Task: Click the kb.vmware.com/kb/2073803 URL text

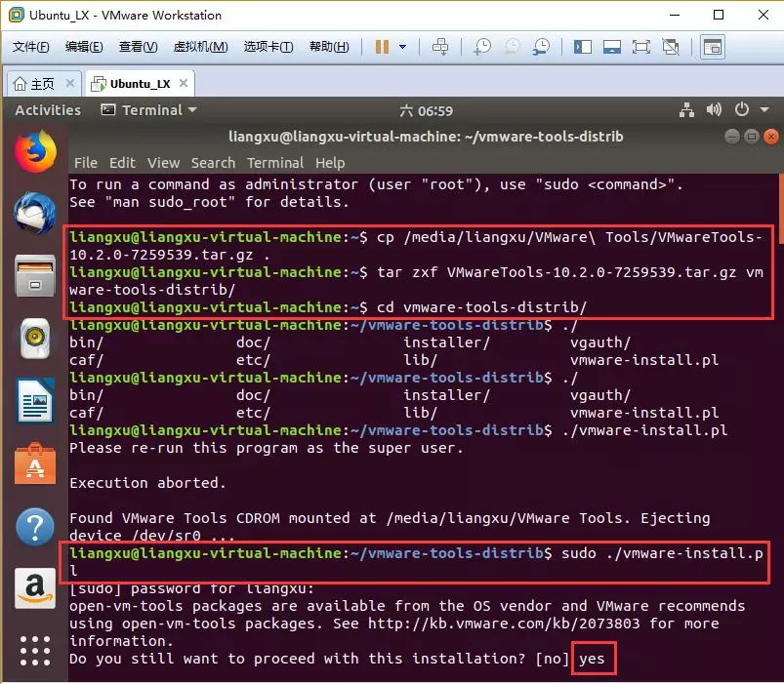Action: (504, 624)
